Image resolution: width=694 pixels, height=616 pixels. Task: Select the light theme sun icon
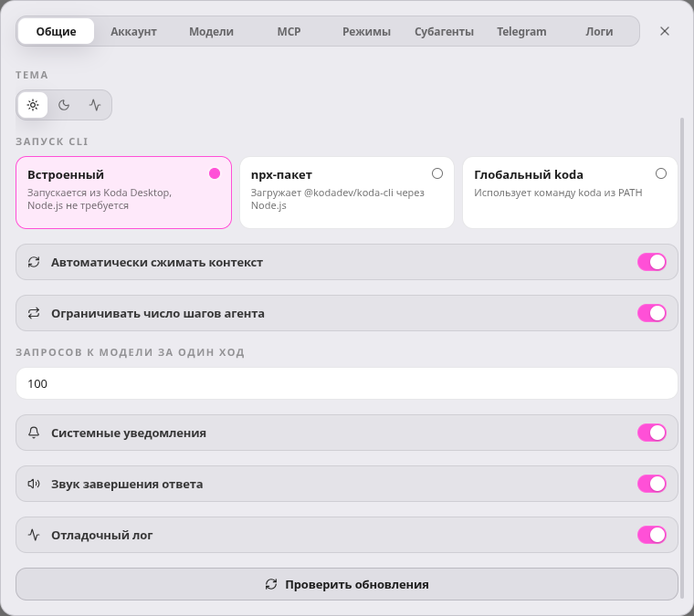click(x=33, y=105)
